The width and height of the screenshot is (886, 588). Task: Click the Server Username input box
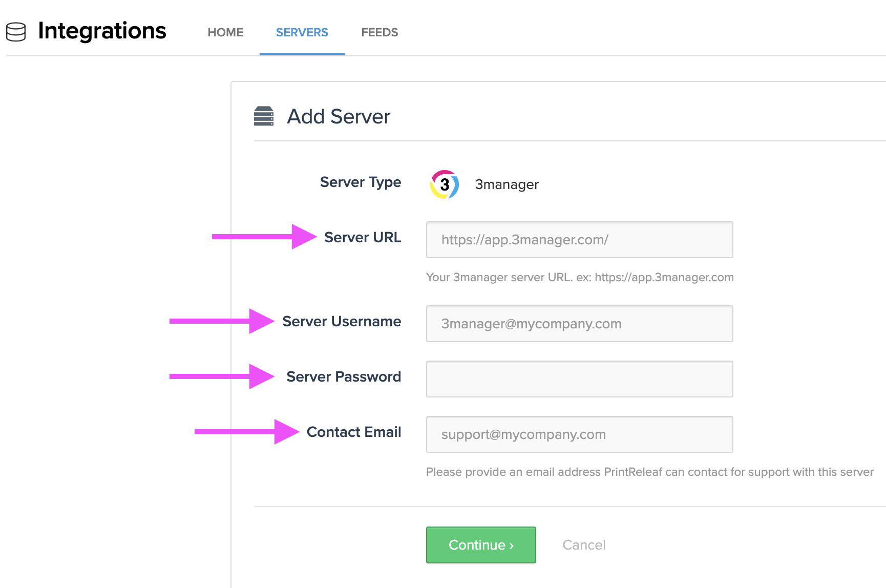tap(579, 323)
